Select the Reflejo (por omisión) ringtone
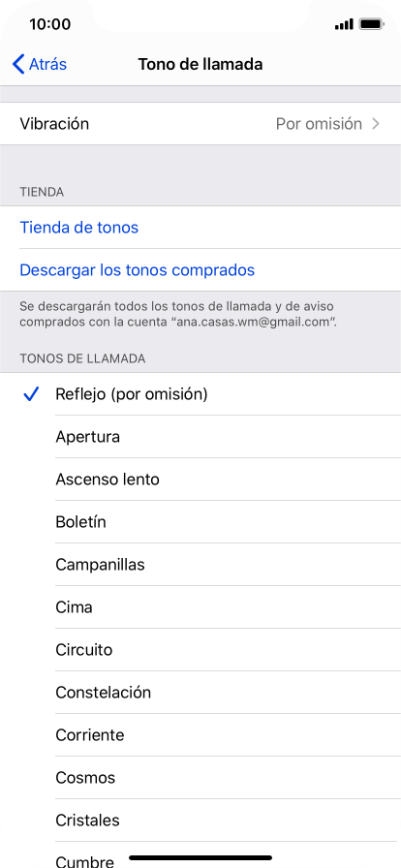 click(x=200, y=394)
